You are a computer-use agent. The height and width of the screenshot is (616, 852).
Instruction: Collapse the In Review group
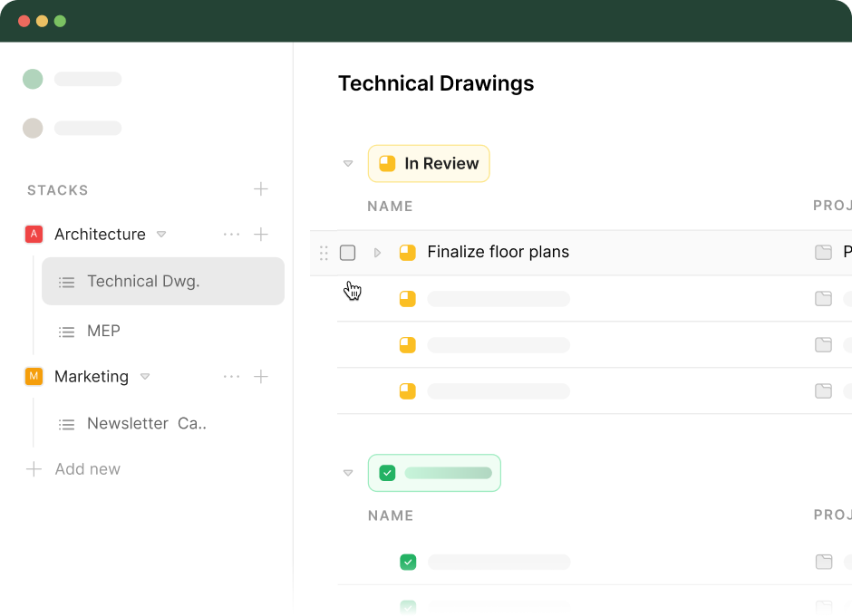click(348, 163)
